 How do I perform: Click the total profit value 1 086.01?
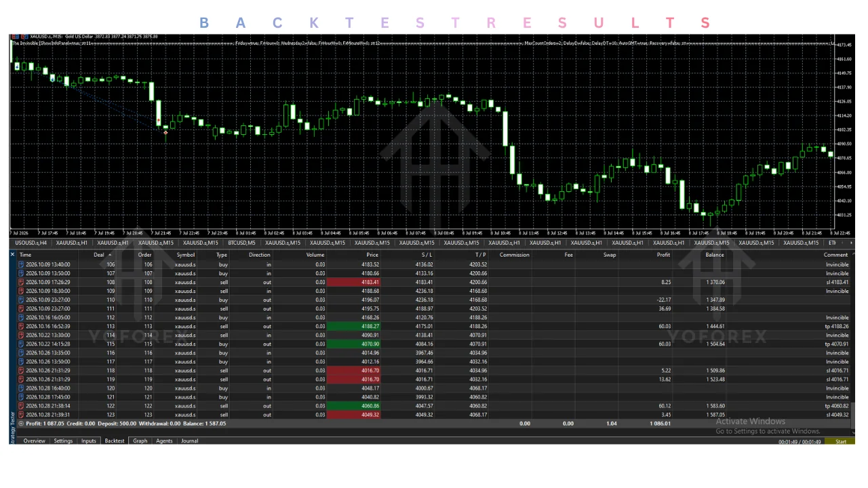click(659, 424)
